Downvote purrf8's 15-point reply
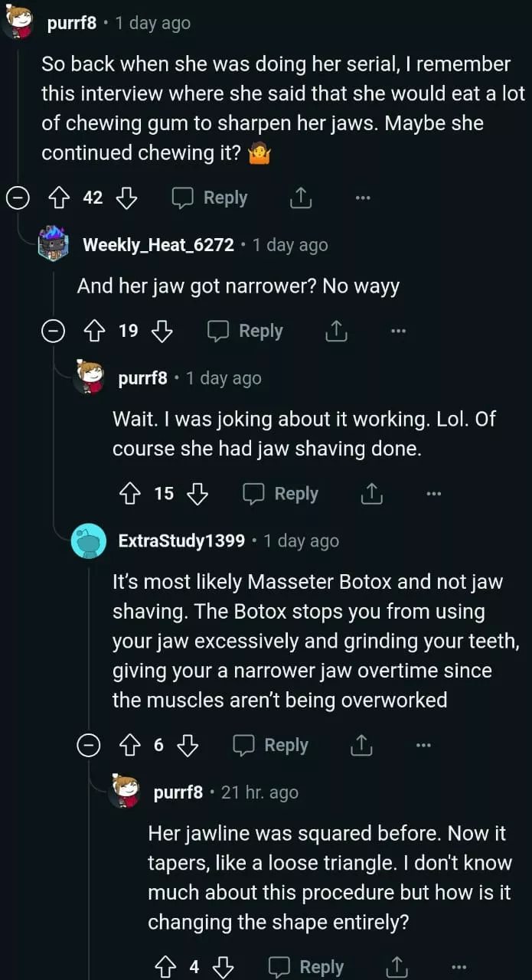This screenshot has height=980, width=532. coord(197,494)
